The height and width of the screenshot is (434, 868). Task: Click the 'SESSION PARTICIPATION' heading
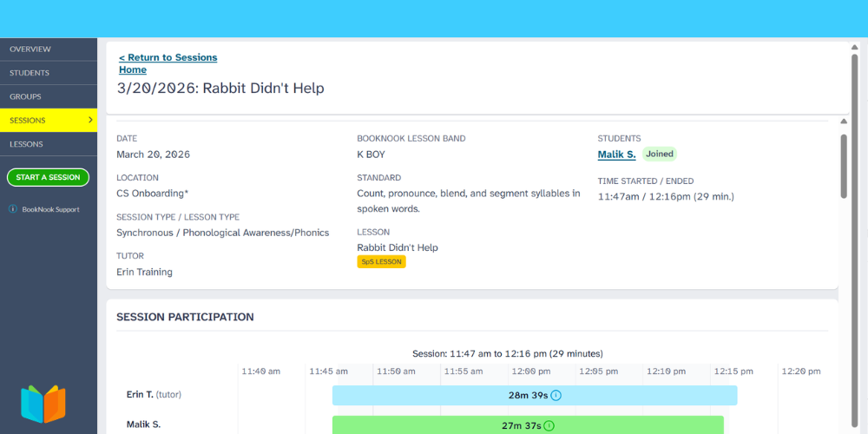(185, 317)
